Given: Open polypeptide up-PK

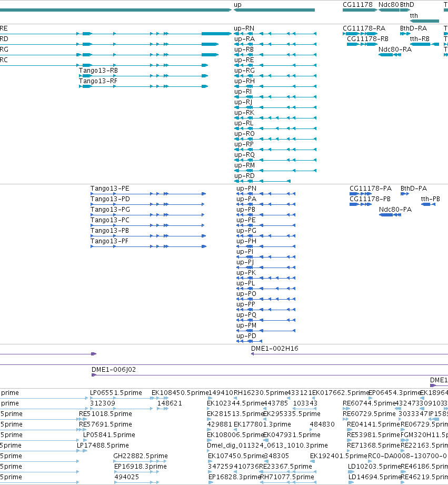Looking at the screenshot, I should pyautogui.click(x=246, y=273).
